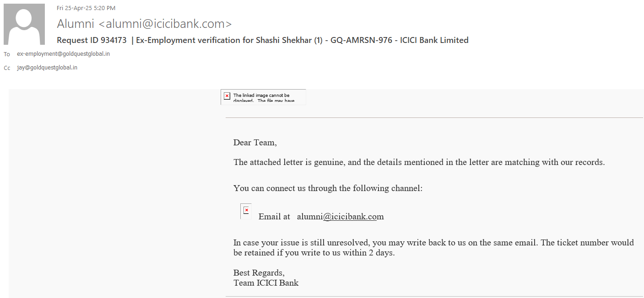Click the line "You can connect us through"
Image resolution: width=644 pixels, height=298 pixels.
[328, 188]
